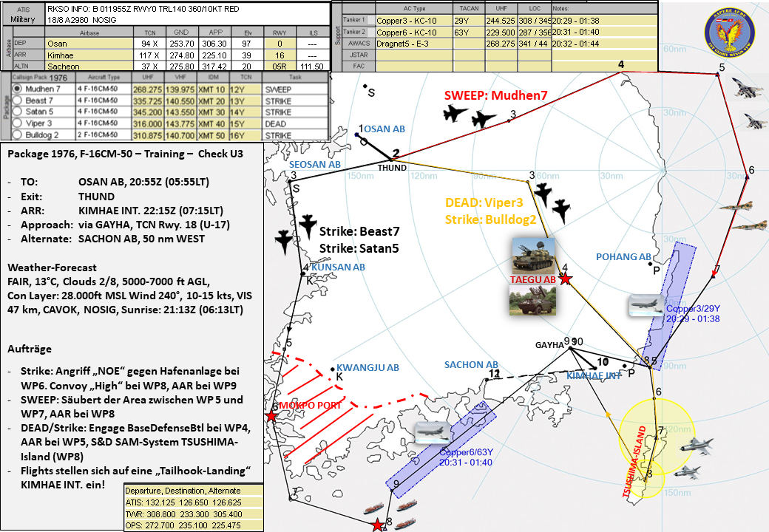Pick the Viper 3 flight radio button
Viewport: 769px width, 532px height.
[18, 123]
